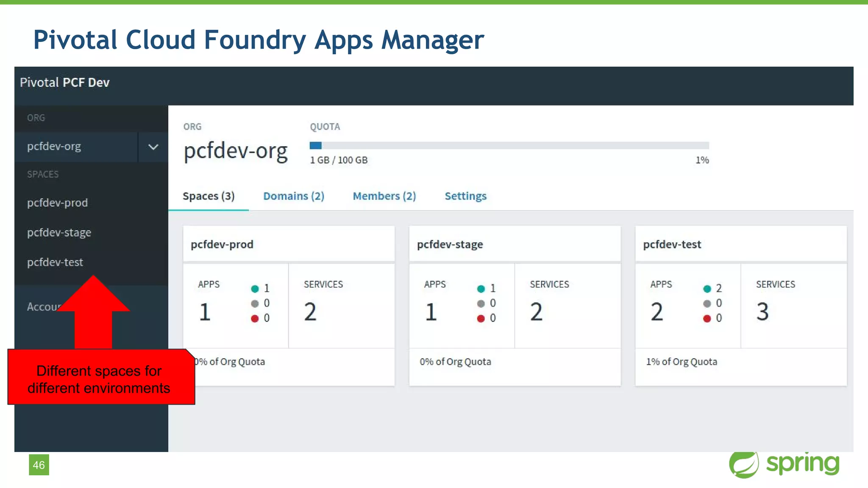Click the services count 2 in pcfdev-prod
Screen dimensions: 868x488
point(310,312)
